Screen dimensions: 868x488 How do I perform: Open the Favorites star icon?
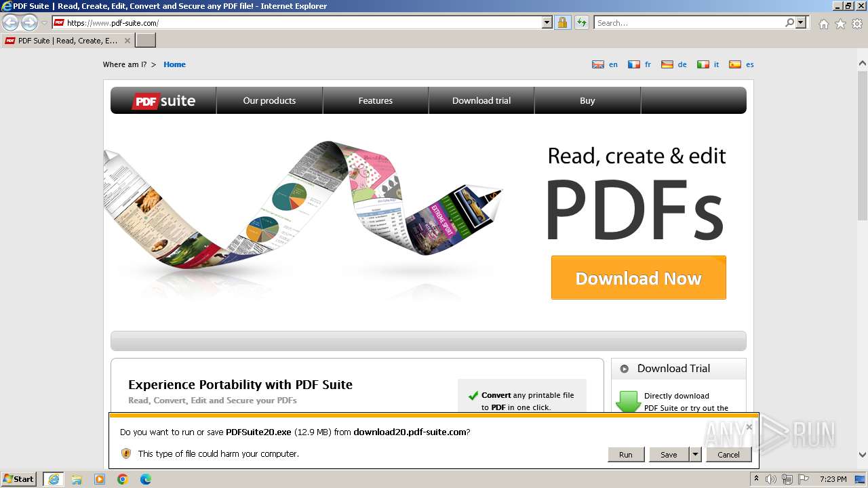840,24
